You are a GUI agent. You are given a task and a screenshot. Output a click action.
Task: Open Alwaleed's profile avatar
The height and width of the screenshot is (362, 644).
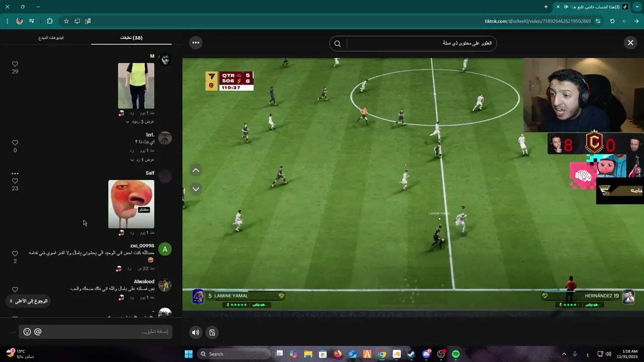pos(165,286)
